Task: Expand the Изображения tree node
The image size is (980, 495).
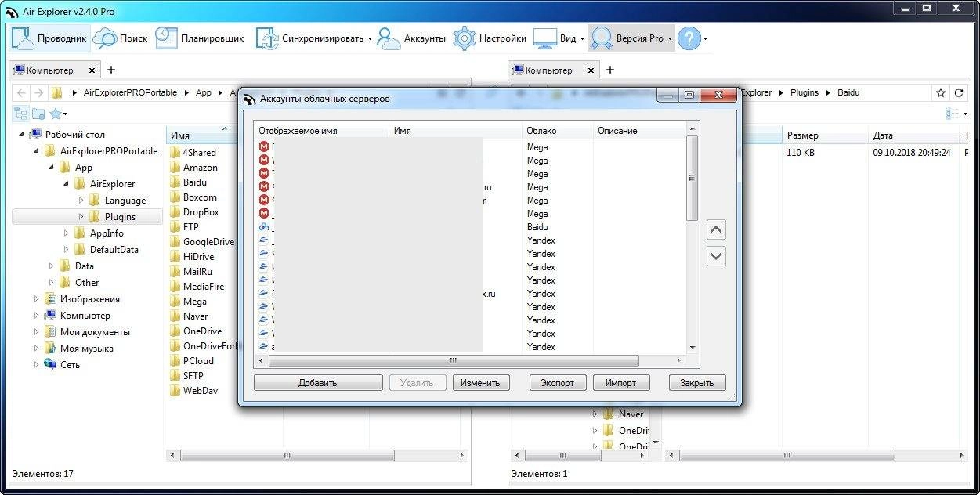Action: [x=36, y=299]
